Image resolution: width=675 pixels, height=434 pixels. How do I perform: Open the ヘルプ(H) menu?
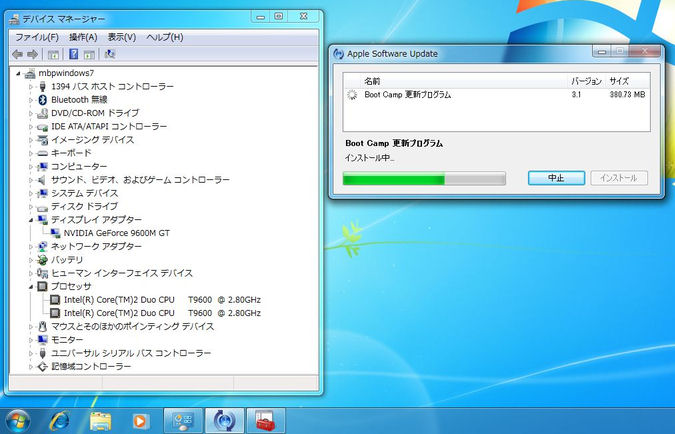pyautogui.click(x=164, y=37)
